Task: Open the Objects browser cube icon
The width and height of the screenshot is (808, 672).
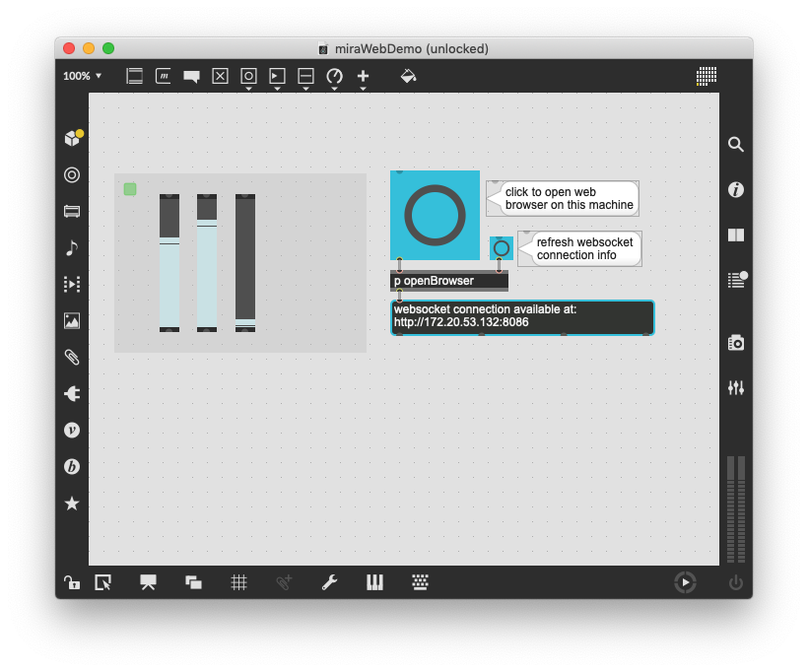Action: click(x=71, y=139)
